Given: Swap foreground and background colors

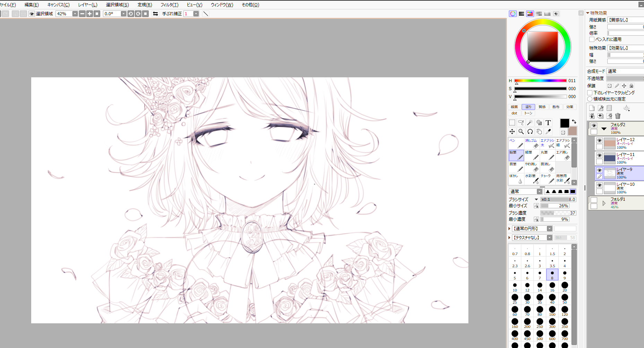Looking at the screenshot, I should (x=574, y=121).
